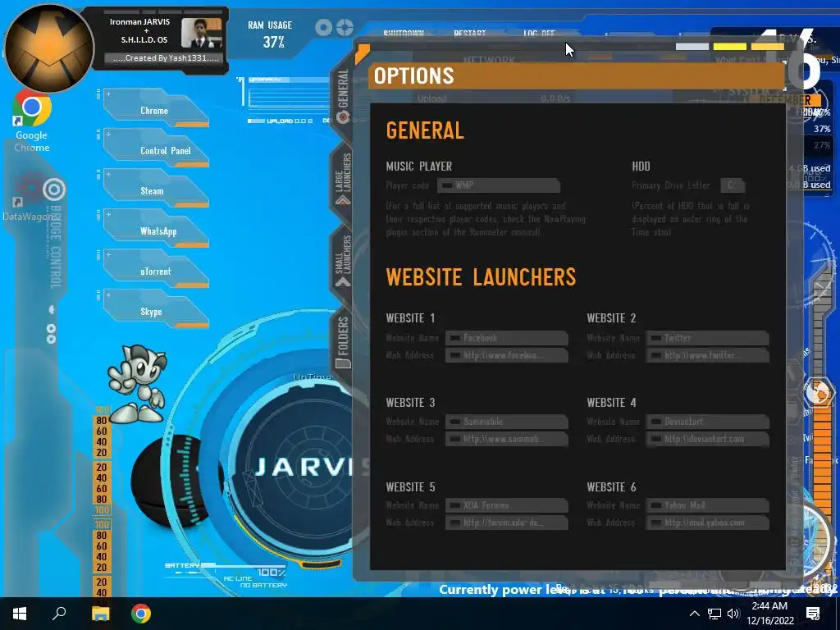Click the Restart button behind Options

pyautogui.click(x=469, y=33)
